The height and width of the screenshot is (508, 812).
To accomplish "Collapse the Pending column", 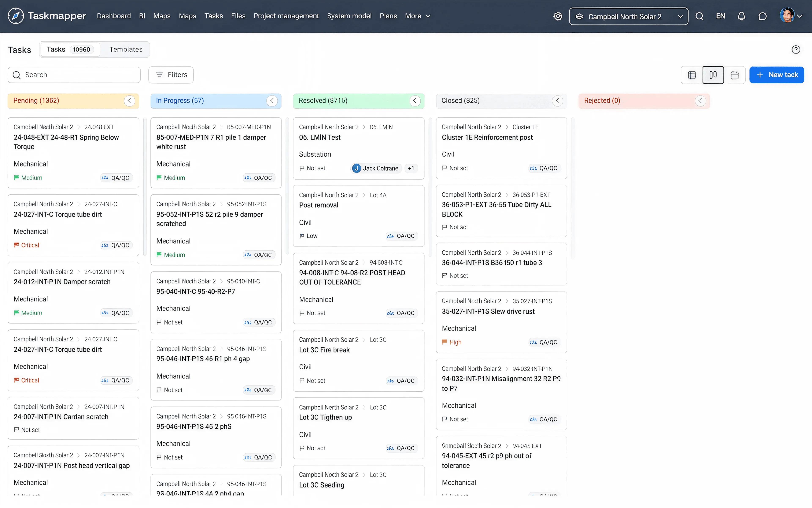I will tap(129, 101).
